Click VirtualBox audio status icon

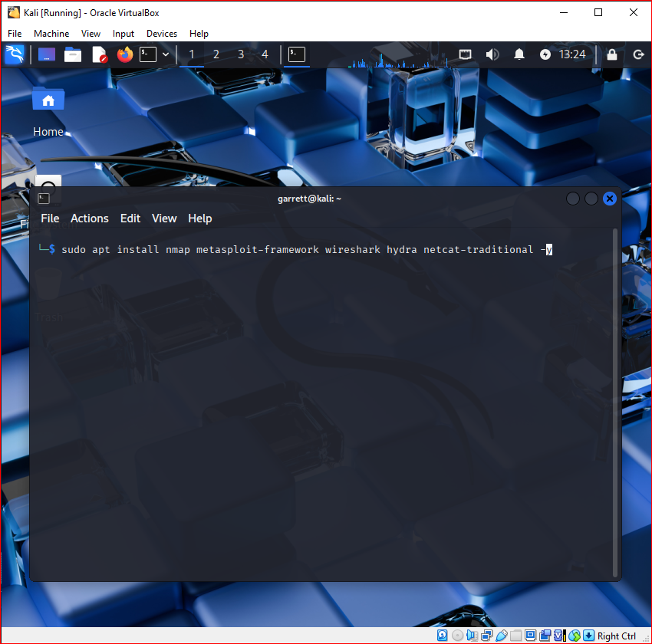click(x=472, y=636)
